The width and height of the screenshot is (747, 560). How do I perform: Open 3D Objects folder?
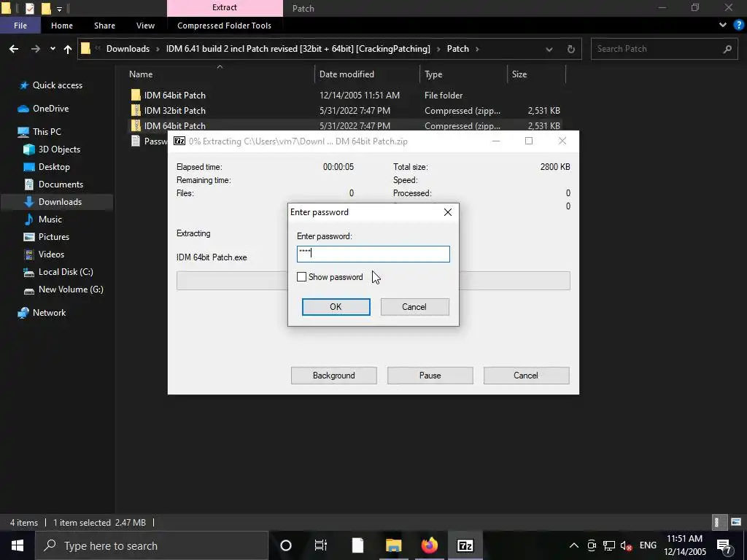point(59,149)
